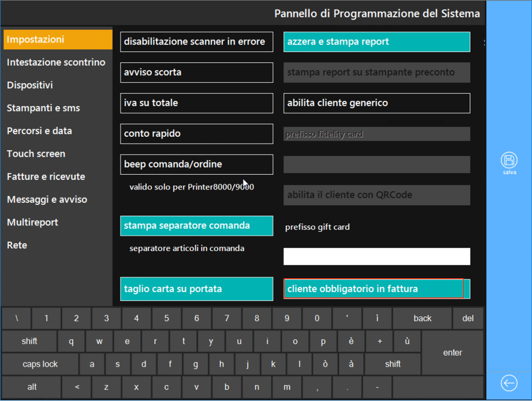532x401 pixels.
Task: Click the 'Pannello di Programmazione del Sistema' title
Action: (377, 14)
